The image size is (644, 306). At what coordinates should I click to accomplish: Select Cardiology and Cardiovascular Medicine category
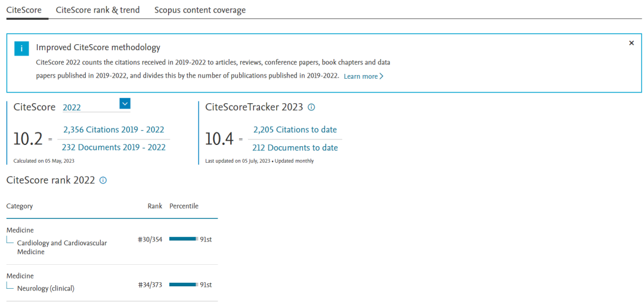click(62, 248)
